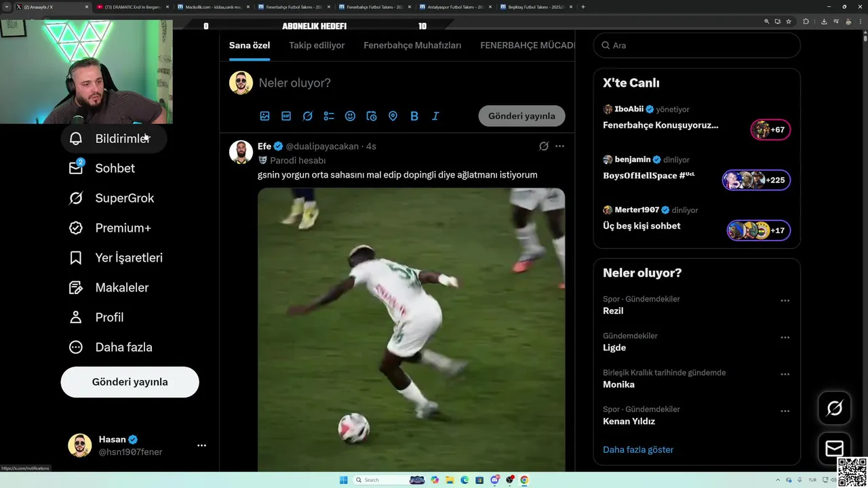The width and height of the screenshot is (868, 488).
Task: Play the football video in Efe's post
Action: [x=411, y=329]
